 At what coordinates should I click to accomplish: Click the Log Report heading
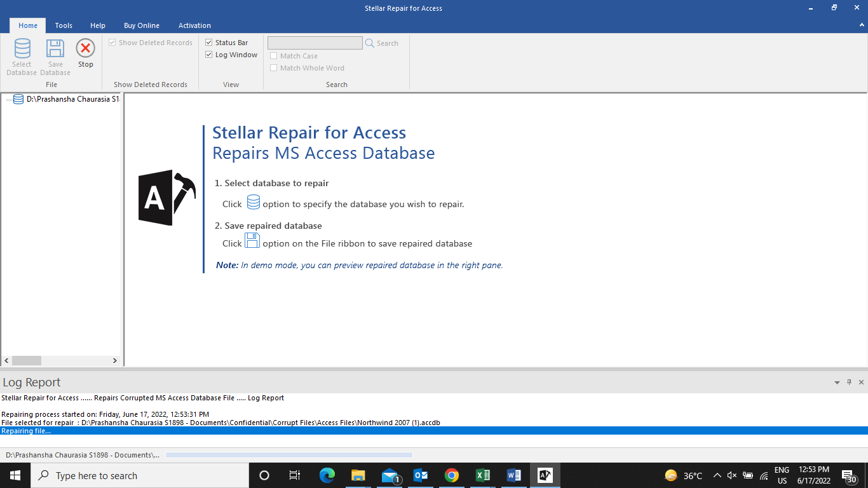32,382
